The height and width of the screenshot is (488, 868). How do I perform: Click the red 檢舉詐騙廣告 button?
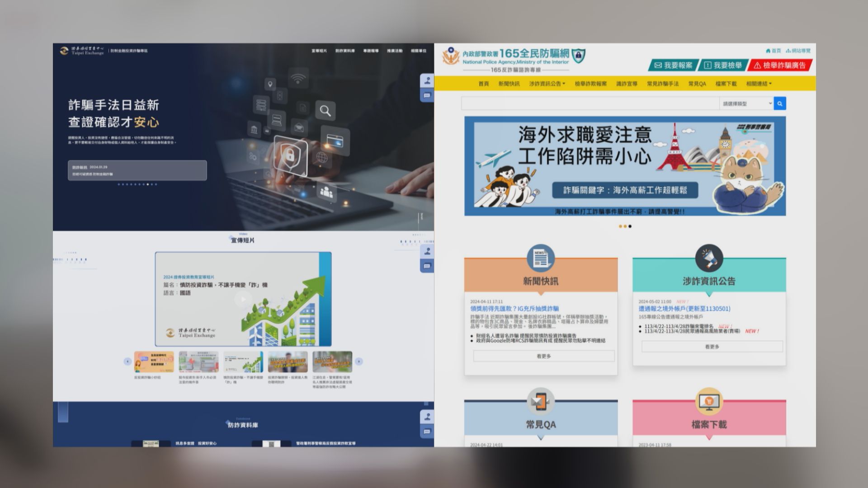pyautogui.click(x=779, y=66)
